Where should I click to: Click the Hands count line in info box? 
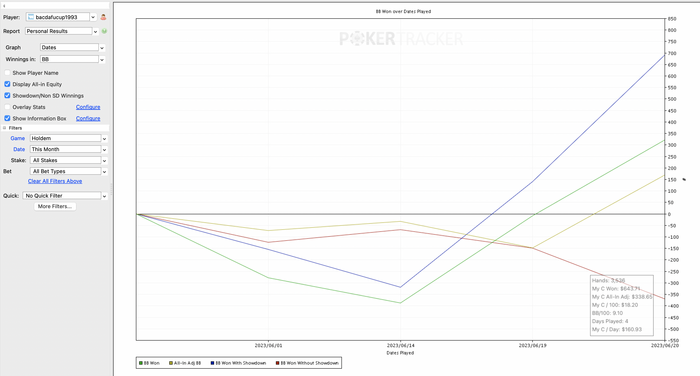click(x=608, y=281)
